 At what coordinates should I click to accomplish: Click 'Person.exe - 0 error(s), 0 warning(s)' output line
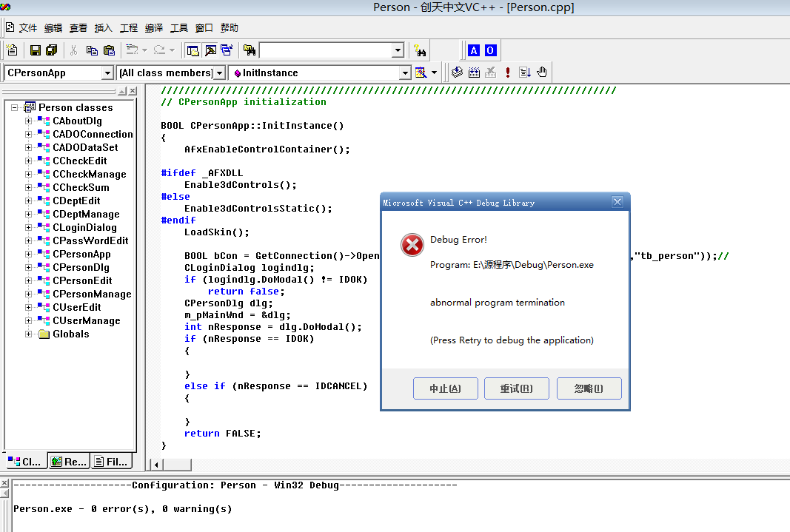tap(122, 509)
